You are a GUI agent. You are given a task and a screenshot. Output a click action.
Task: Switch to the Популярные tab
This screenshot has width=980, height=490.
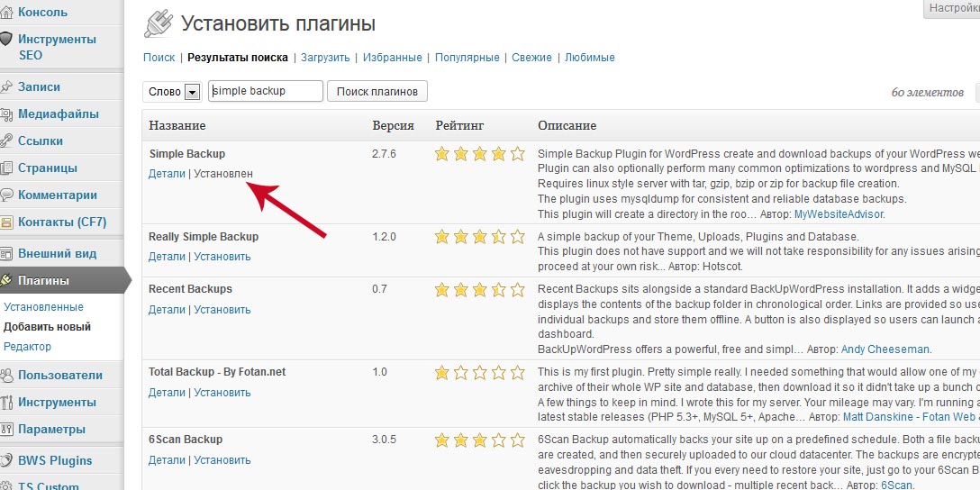click(x=467, y=57)
